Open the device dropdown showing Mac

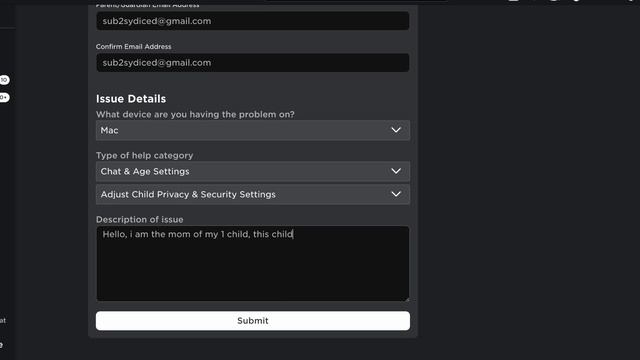pyautogui.click(x=253, y=130)
